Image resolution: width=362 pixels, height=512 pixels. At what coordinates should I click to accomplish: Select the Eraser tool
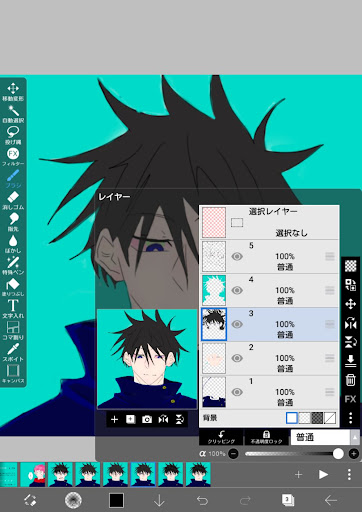[x=13, y=200]
